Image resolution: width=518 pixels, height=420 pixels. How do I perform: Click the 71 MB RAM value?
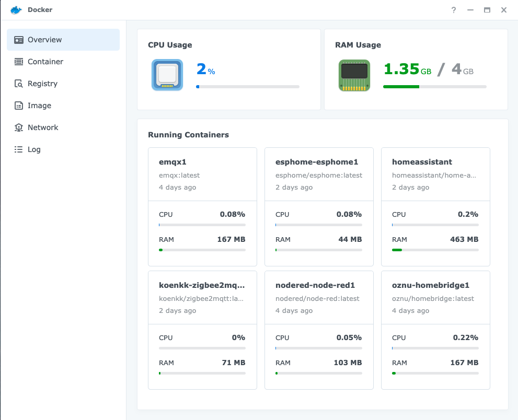[x=234, y=363]
